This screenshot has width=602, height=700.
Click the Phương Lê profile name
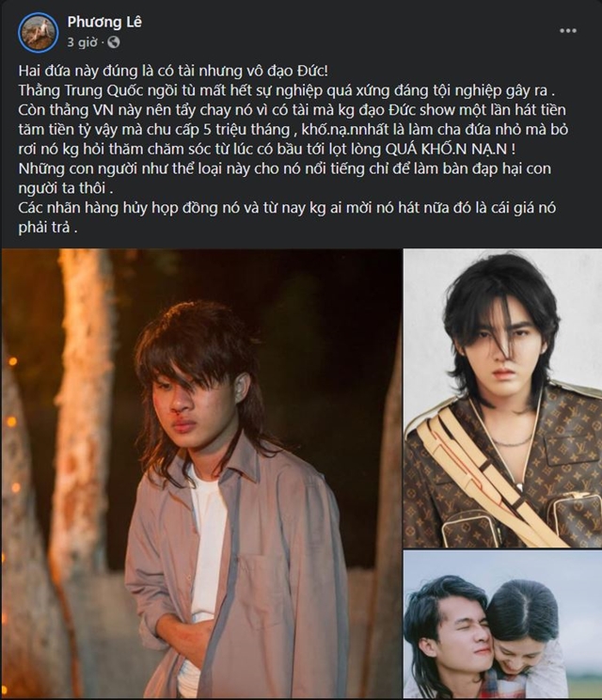coord(104,22)
